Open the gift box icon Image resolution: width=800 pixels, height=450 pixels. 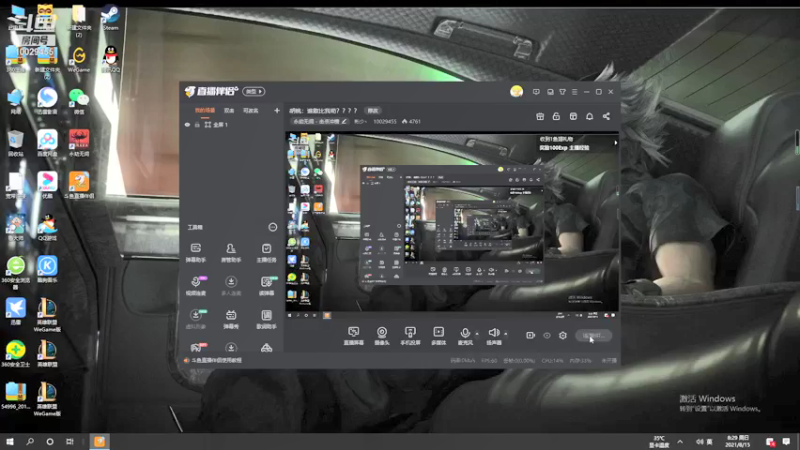540,116
